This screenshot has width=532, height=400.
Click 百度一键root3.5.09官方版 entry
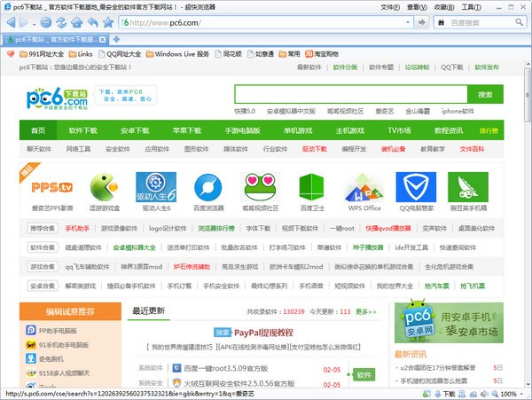pyautogui.click(x=225, y=368)
